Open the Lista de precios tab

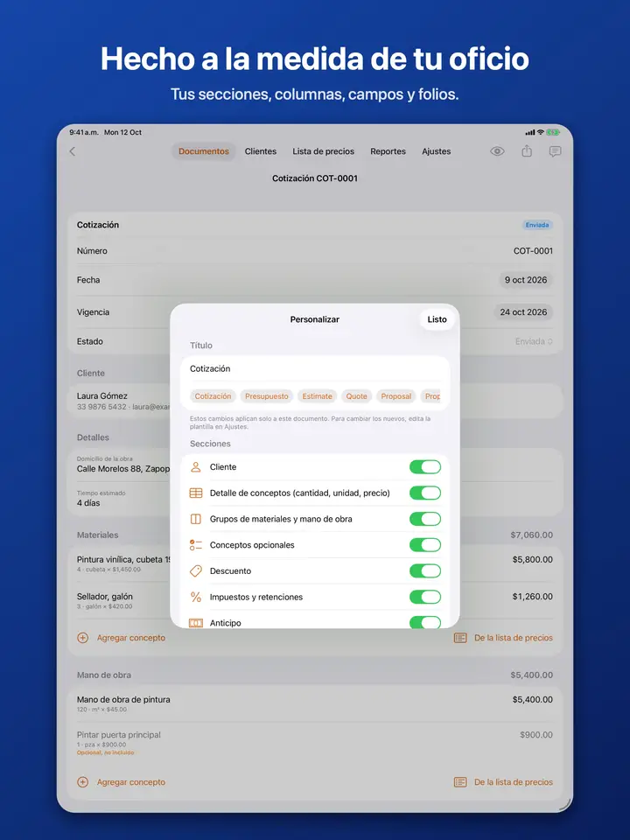323,151
